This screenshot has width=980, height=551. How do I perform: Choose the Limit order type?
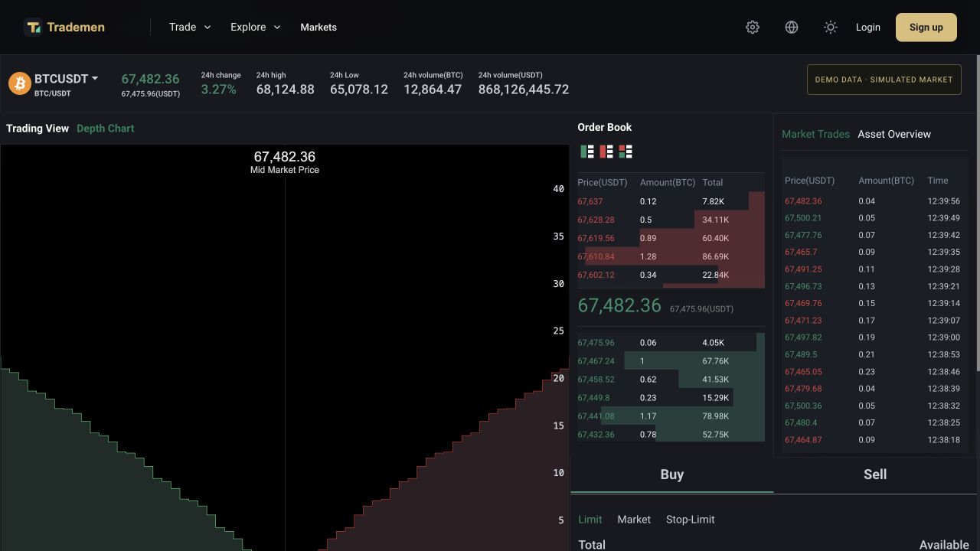pyautogui.click(x=590, y=520)
